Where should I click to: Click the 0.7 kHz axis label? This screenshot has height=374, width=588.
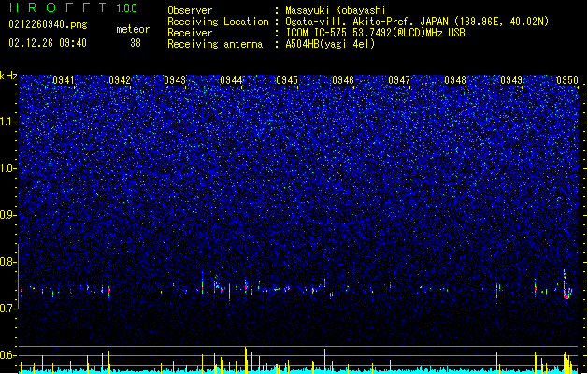point(8,309)
